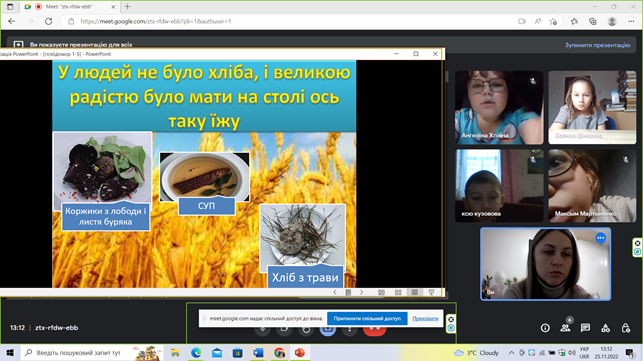Open the Meet activities icon
This screenshot has width=643, height=361.
pos(605,328)
